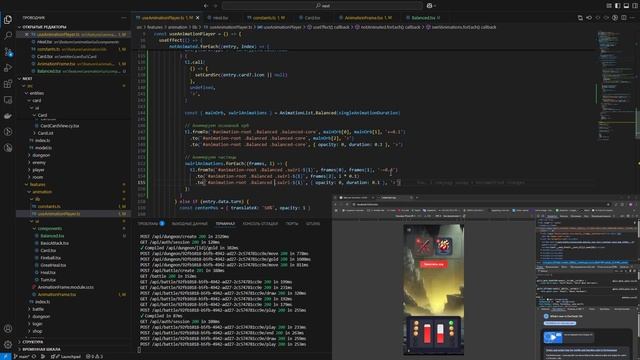Switch to the Heal.tsx tab
This screenshot has width=640, height=360.
tap(220, 18)
